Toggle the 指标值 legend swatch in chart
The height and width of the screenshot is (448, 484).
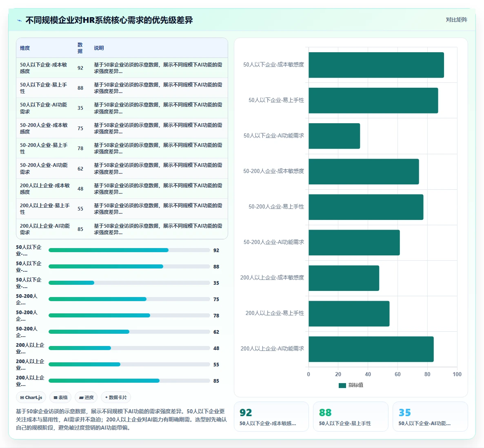coord(342,385)
